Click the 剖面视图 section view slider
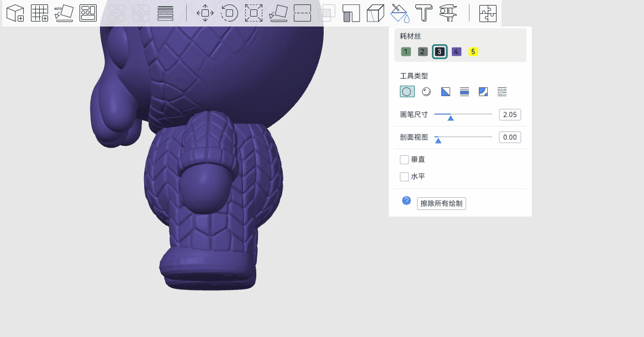644x337 pixels. click(463, 137)
